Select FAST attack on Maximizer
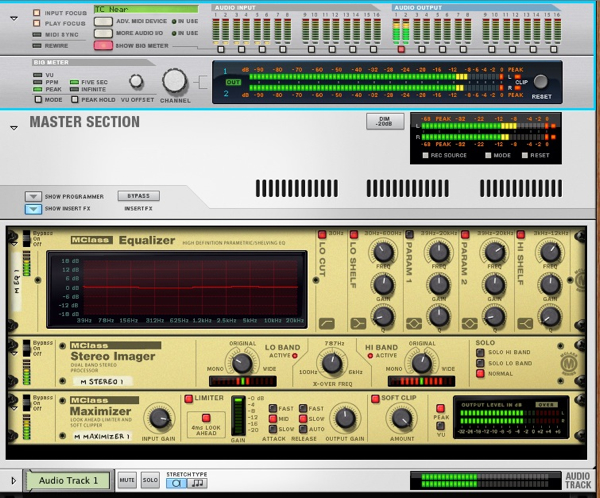The width and height of the screenshot is (600, 498). tap(273, 408)
